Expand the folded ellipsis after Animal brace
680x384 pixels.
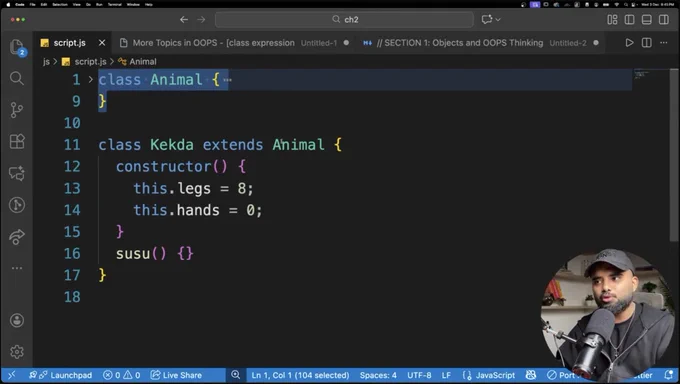pyautogui.click(x=227, y=80)
